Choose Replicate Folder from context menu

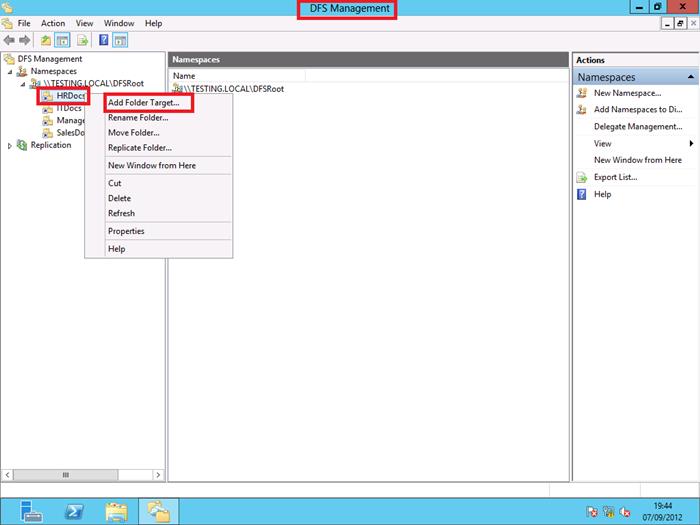[x=140, y=148]
